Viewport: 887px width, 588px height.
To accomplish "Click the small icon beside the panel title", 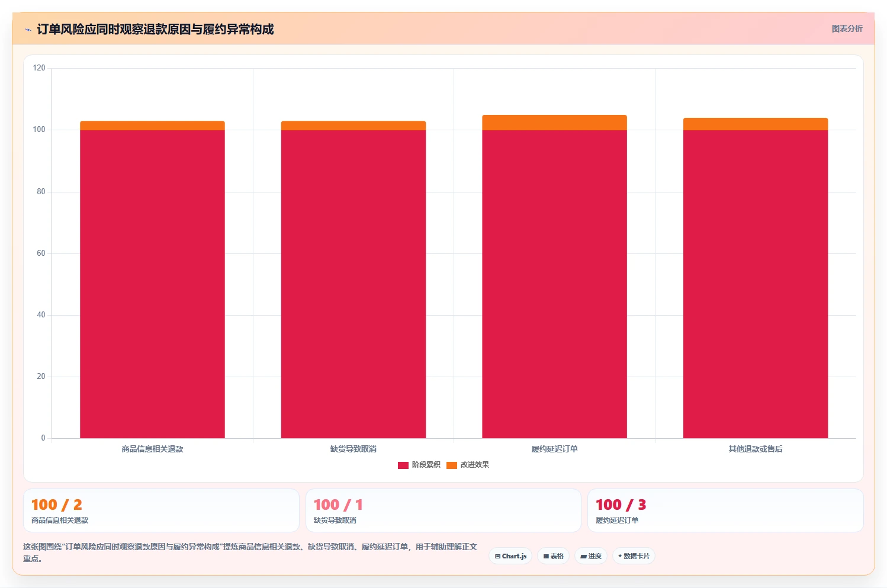I will tap(28, 30).
